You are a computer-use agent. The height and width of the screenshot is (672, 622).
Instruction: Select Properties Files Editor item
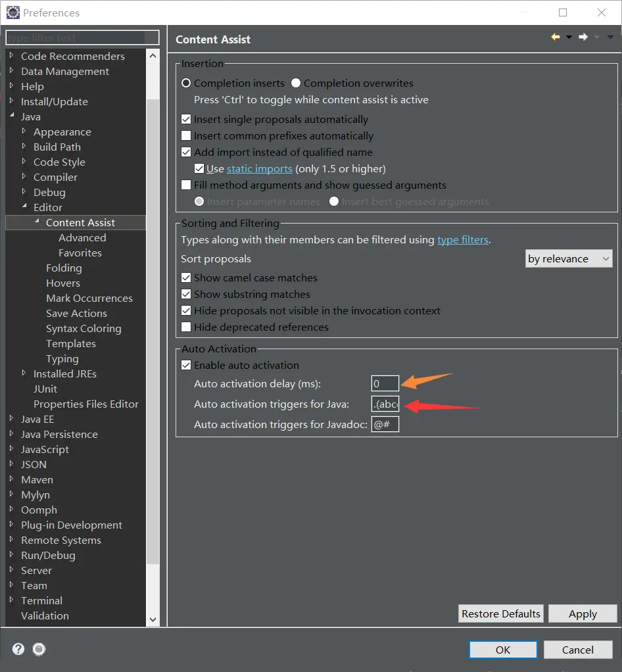point(85,404)
